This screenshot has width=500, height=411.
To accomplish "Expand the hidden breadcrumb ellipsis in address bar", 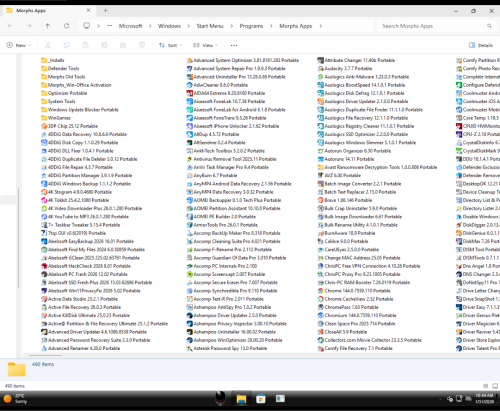I will pyautogui.click(x=109, y=26).
